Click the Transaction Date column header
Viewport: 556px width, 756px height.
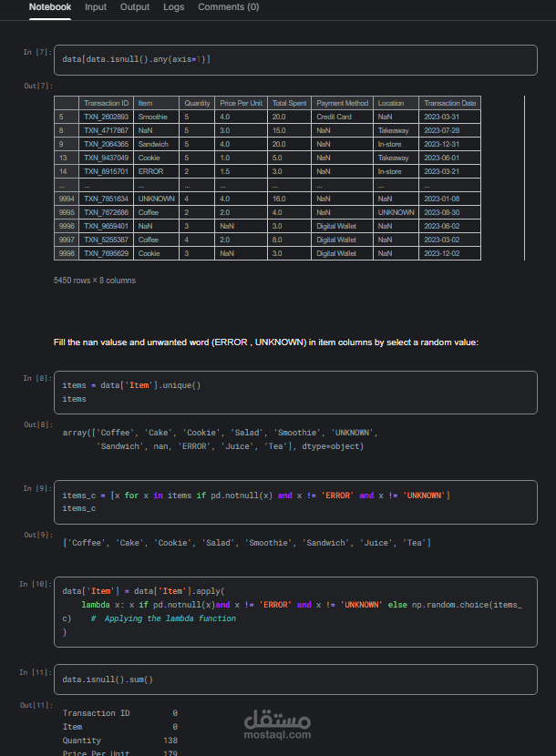pyautogui.click(x=450, y=103)
